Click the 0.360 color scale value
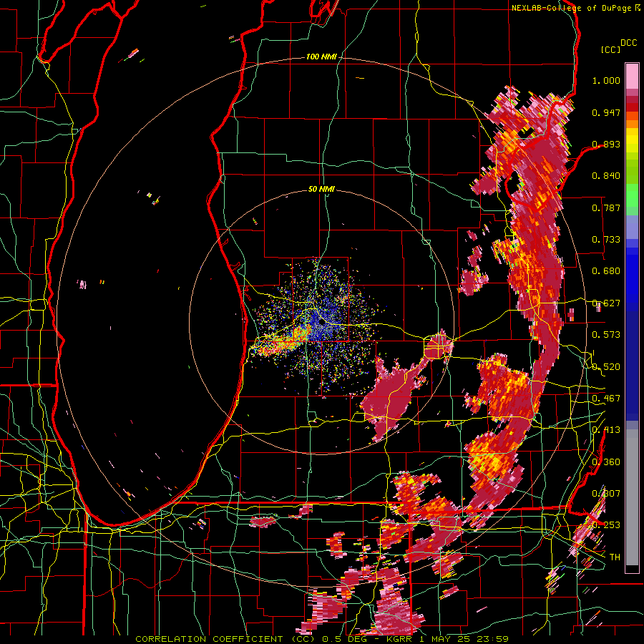 (x=606, y=462)
